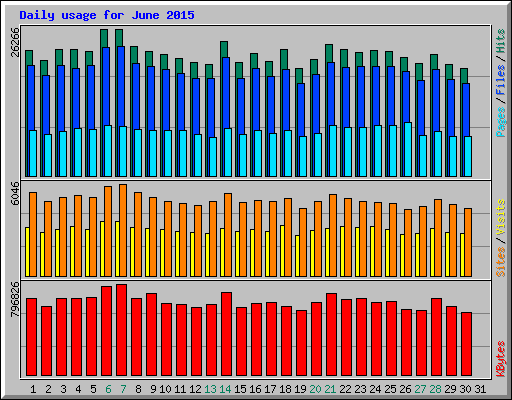This screenshot has height=400, width=512.
Task: Click day label 11 on the x-axis
Action: point(180,389)
